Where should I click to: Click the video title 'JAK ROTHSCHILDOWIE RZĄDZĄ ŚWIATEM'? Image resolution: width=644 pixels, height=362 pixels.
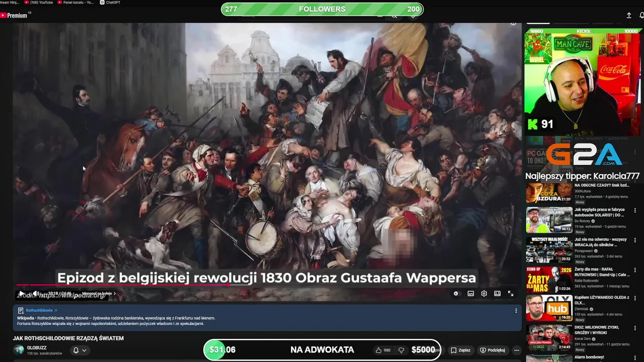[68, 338]
